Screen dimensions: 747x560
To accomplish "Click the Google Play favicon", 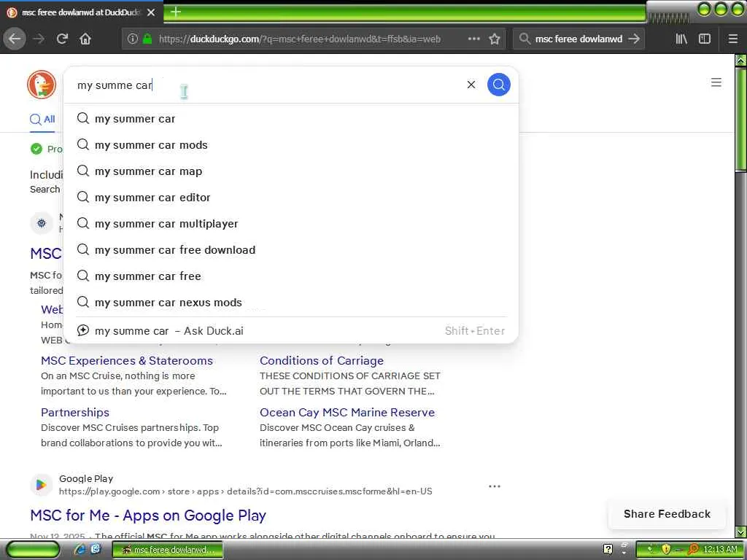I will [41, 485].
